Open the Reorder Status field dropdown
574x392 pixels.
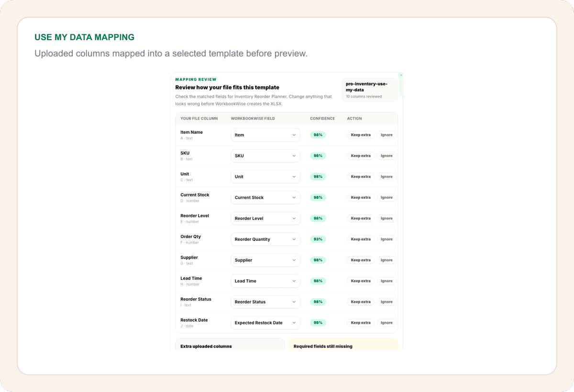265,302
